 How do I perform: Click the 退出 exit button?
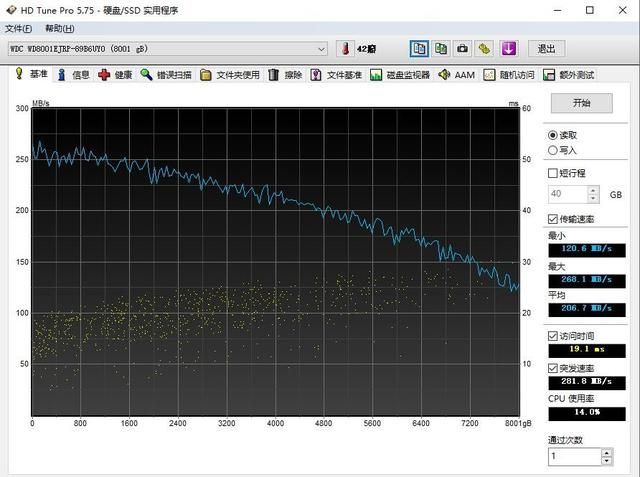point(547,49)
